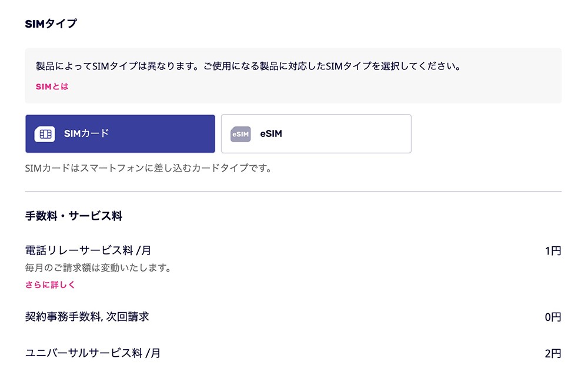
Task: Switch to the eSIM option
Action: coord(316,134)
